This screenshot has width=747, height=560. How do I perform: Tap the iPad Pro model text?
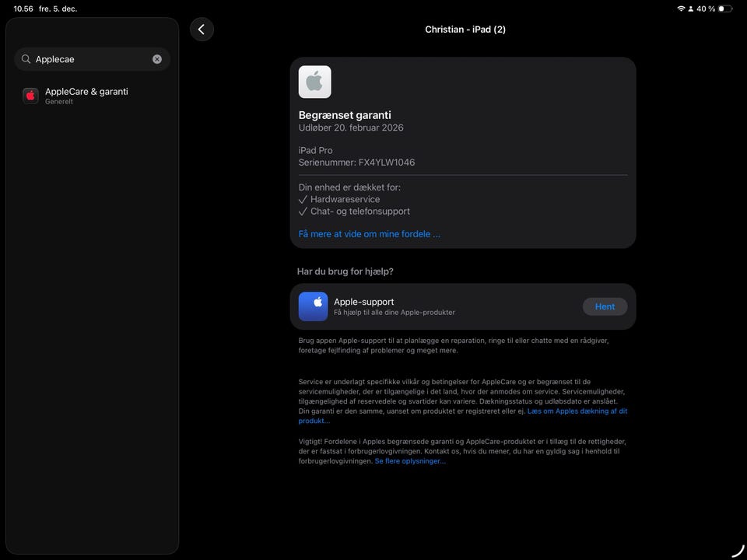[x=315, y=150]
